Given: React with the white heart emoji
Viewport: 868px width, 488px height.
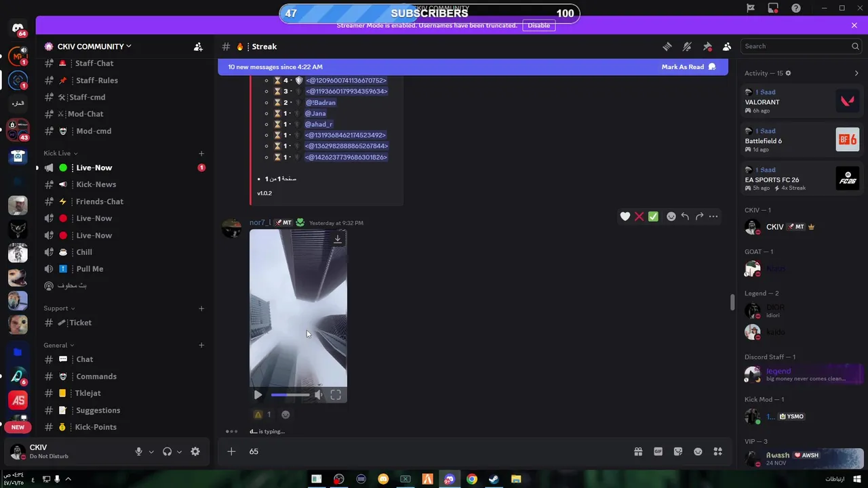Looking at the screenshot, I should coord(625,216).
